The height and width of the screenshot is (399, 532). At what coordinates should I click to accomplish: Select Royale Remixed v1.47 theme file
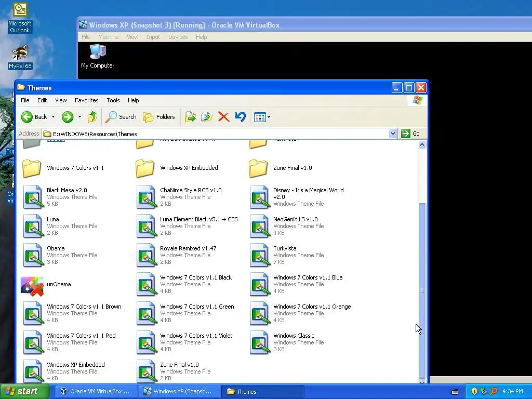pos(177,255)
